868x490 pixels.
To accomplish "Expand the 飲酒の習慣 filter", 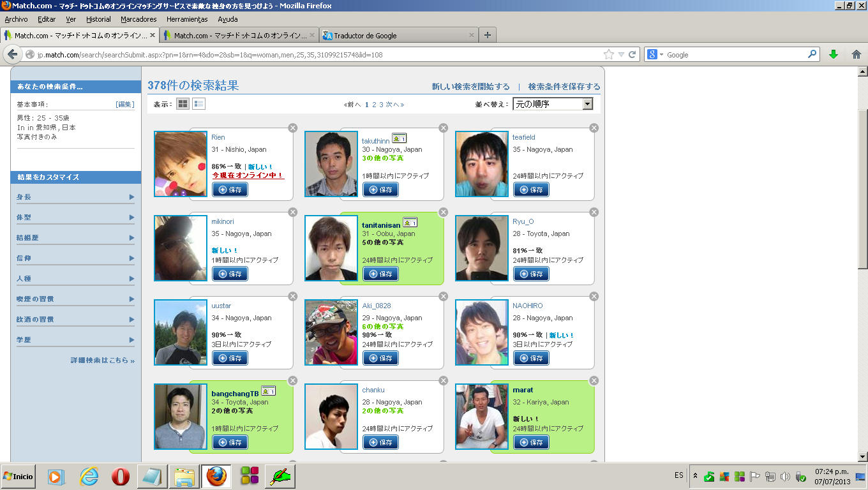I will (75, 320).
